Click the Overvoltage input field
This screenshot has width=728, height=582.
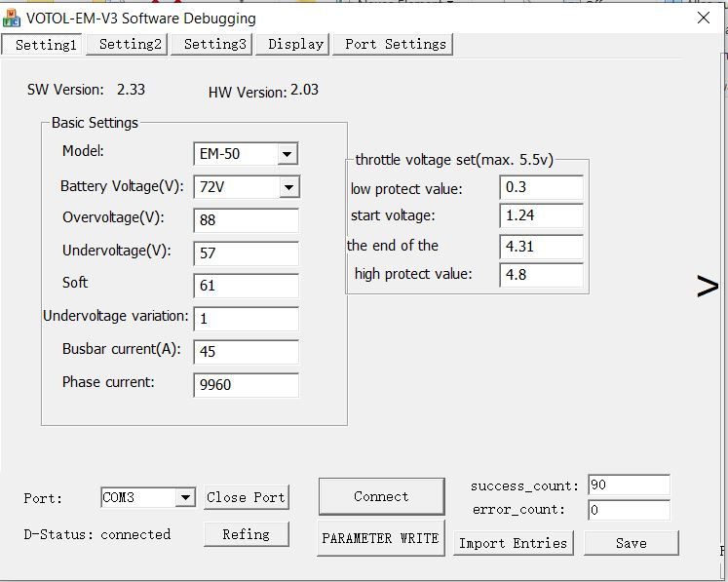point(246,220)
